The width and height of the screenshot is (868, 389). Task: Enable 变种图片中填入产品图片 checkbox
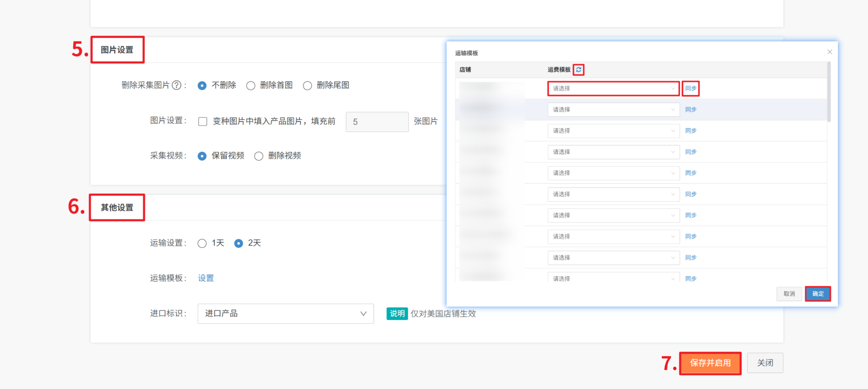[x=203, y=121]
